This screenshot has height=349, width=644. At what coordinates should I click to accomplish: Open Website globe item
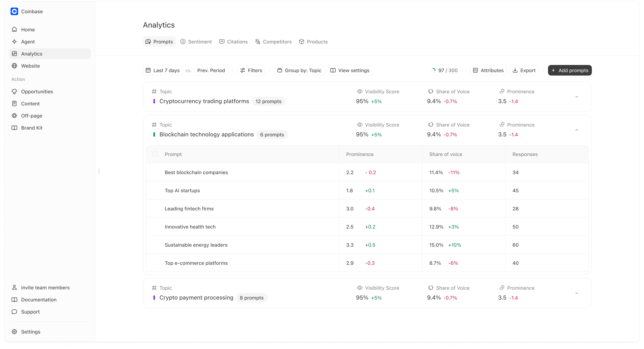30,66
